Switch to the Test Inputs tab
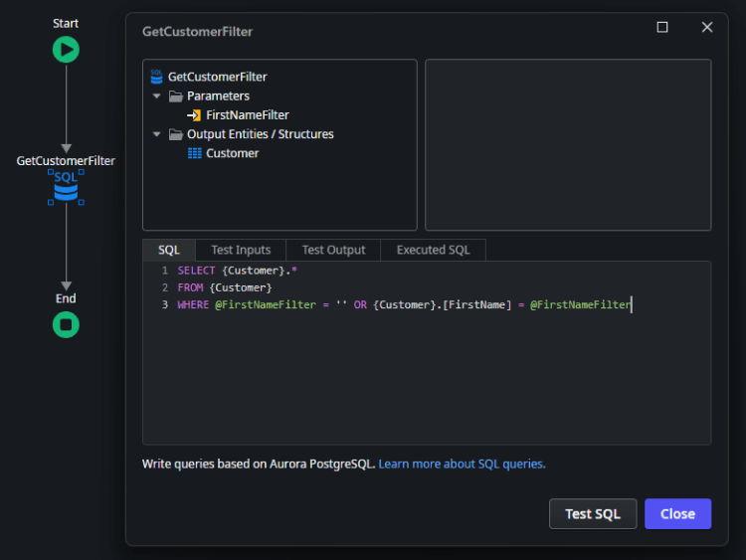 click(241, 250)
